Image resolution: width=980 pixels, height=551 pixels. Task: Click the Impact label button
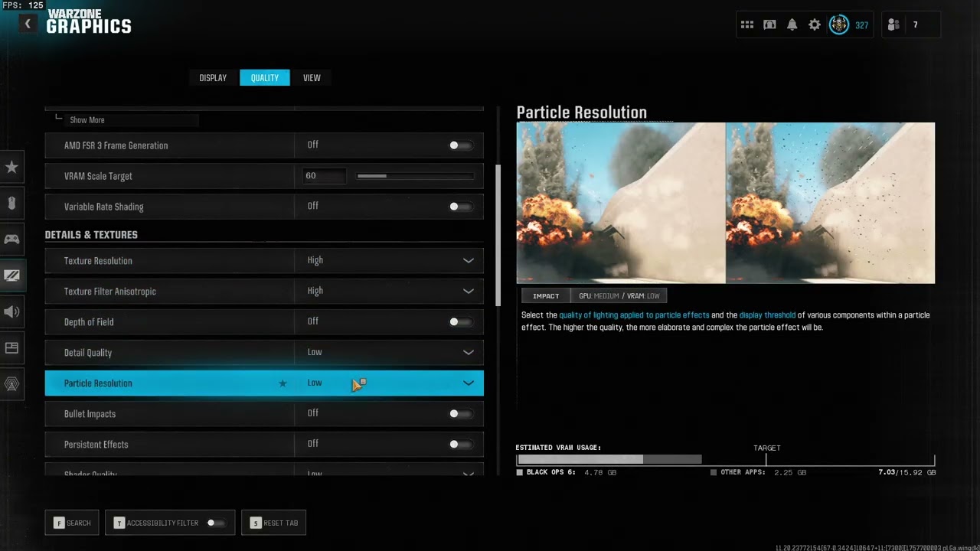[546, 296]
